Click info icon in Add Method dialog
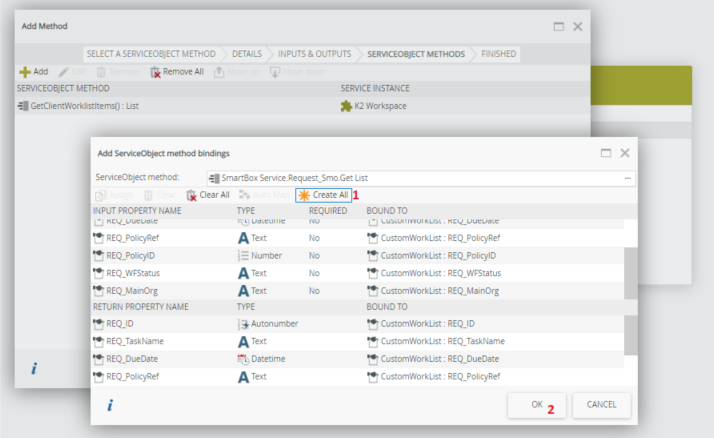 tap(33, 369)
